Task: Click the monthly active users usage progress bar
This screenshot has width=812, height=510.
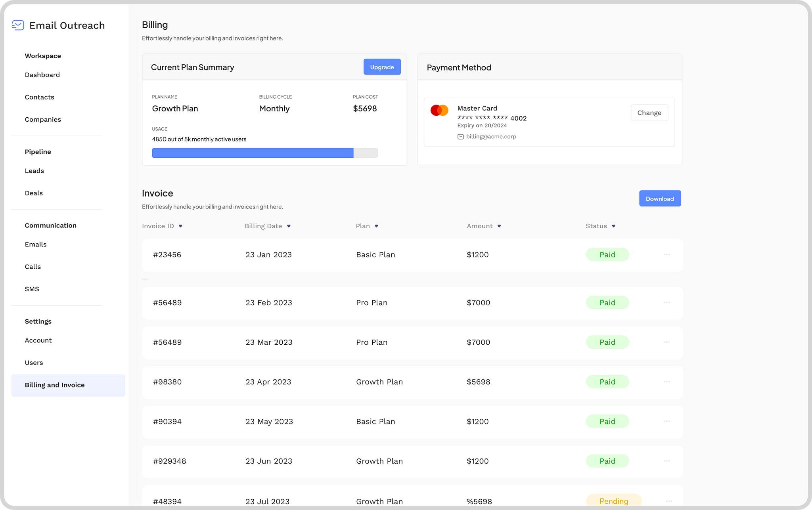Action: click(x=265, y=153)
